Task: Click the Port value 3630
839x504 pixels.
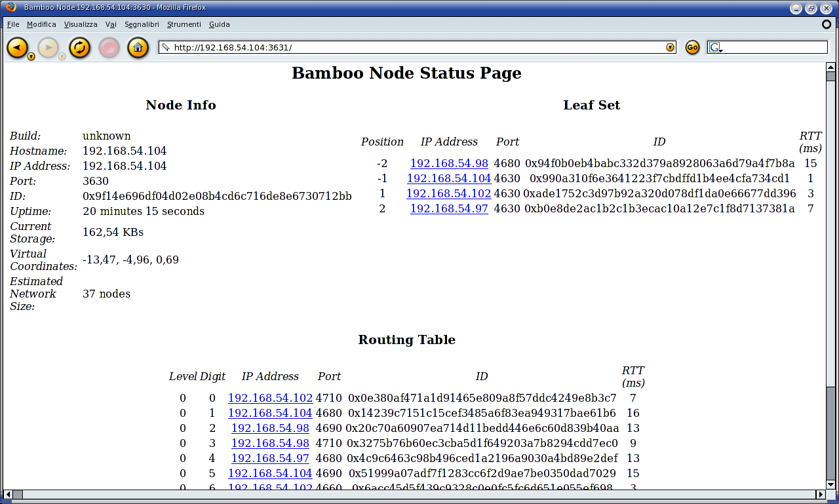Action: pos(96,181)
